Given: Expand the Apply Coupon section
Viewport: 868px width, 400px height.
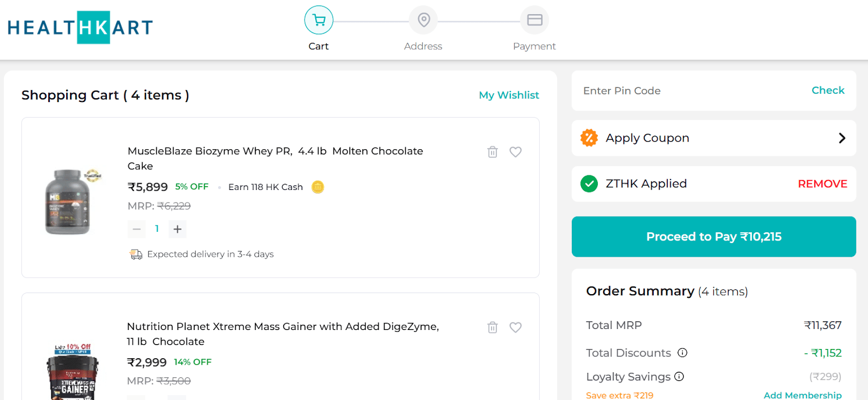Looking at the screenshot, I should (x=841, y=138).
